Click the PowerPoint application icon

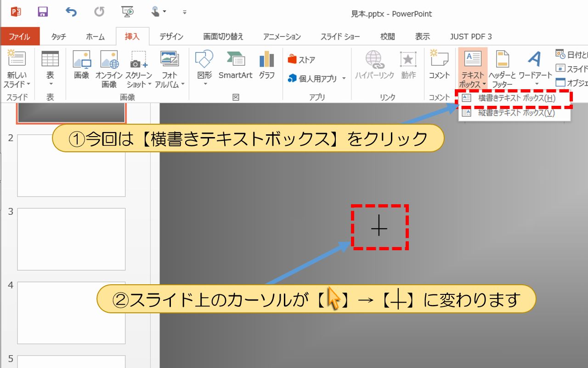[x=16, y=11]
